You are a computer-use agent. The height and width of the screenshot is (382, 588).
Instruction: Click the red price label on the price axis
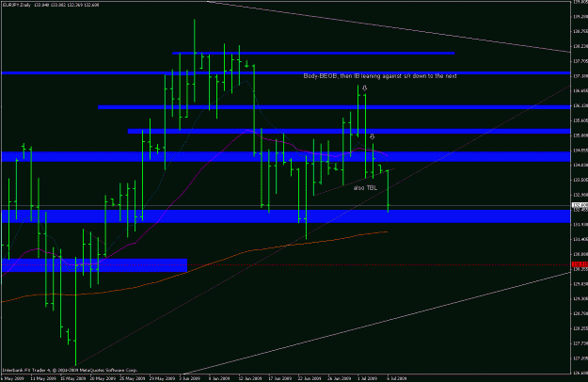click(x=580, y=264)
